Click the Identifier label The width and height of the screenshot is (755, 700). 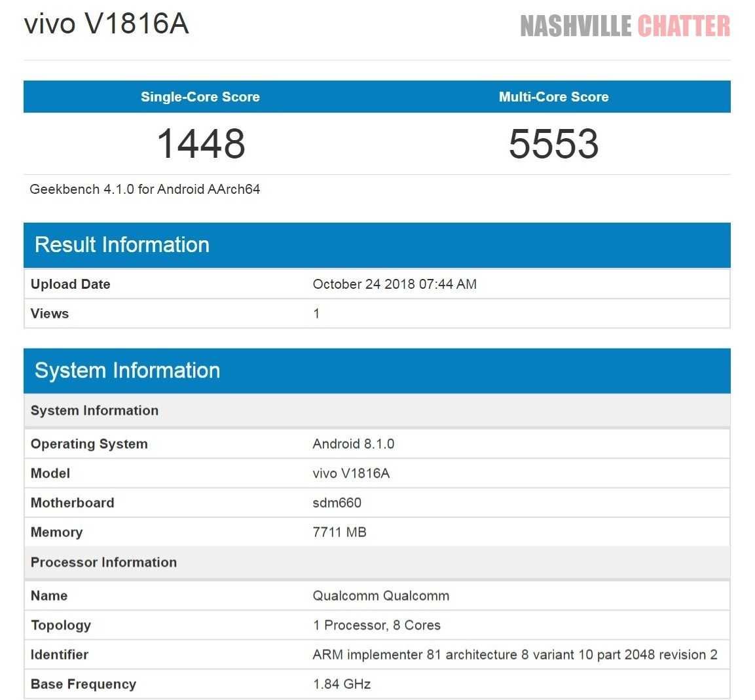59,654
